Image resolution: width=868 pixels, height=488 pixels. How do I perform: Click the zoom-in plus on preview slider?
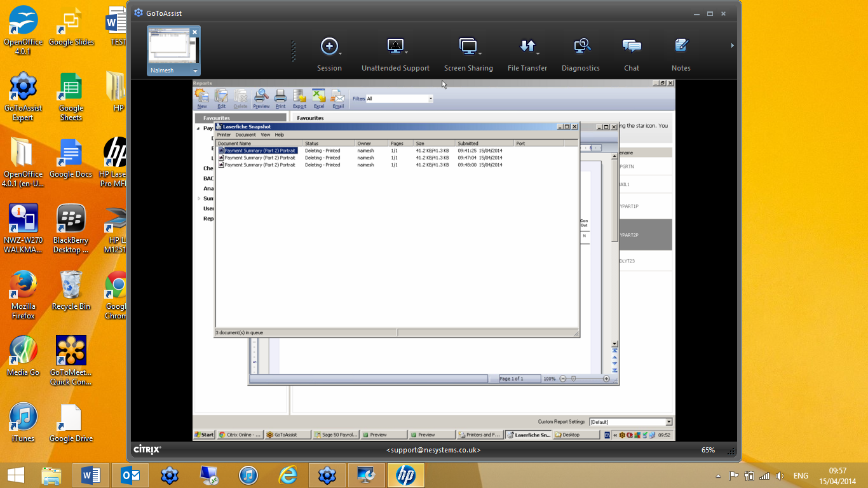(606, 379)
